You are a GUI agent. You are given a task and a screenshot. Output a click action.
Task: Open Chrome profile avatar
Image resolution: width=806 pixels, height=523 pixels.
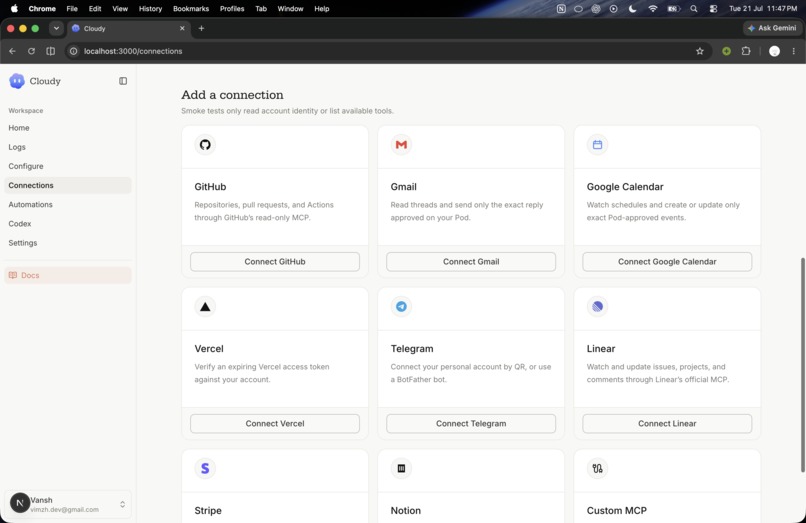(x=774, y=51)
